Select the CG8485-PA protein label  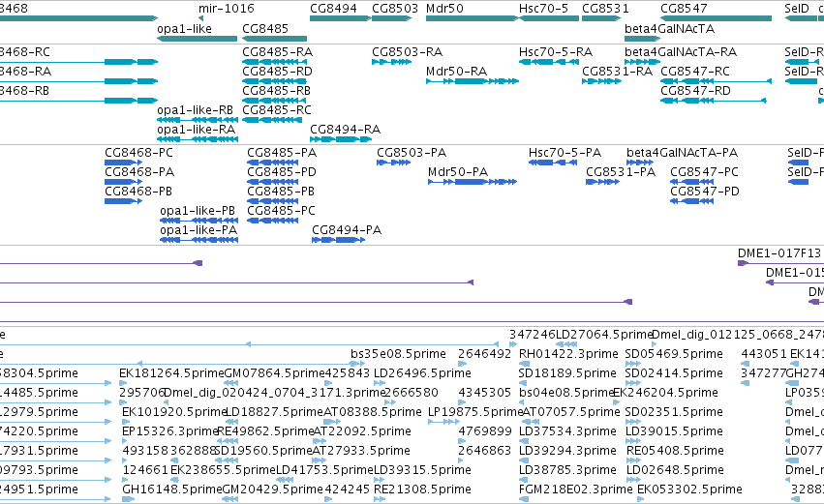tap(282, 153)
